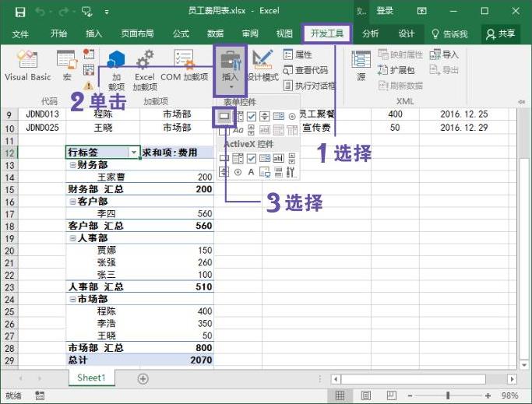The image size is (532, 404).
Task: Collapse the 市场部 group in pivot table
Action: [x=72, y=299]
